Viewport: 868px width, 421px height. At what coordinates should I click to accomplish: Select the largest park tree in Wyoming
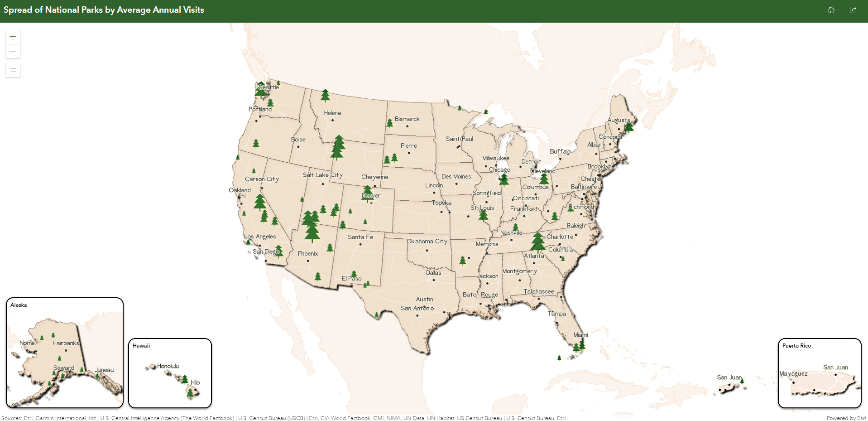(x=337, y=147)
